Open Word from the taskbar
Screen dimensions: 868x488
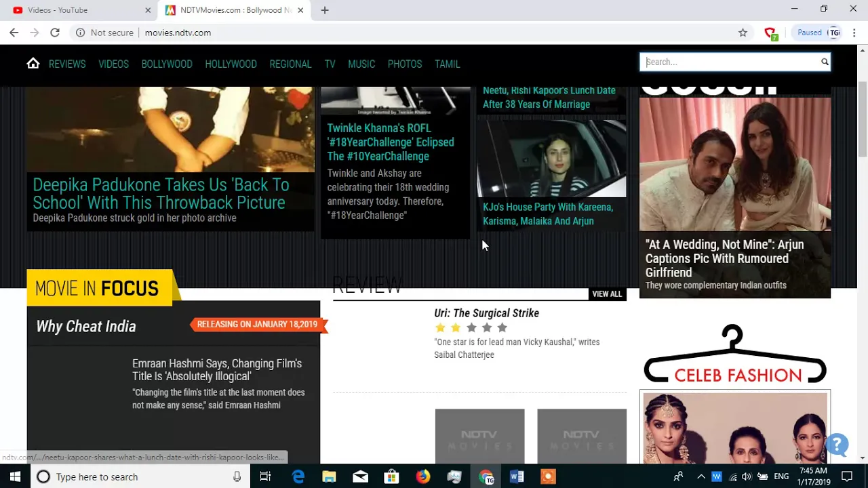pos(517,476)
